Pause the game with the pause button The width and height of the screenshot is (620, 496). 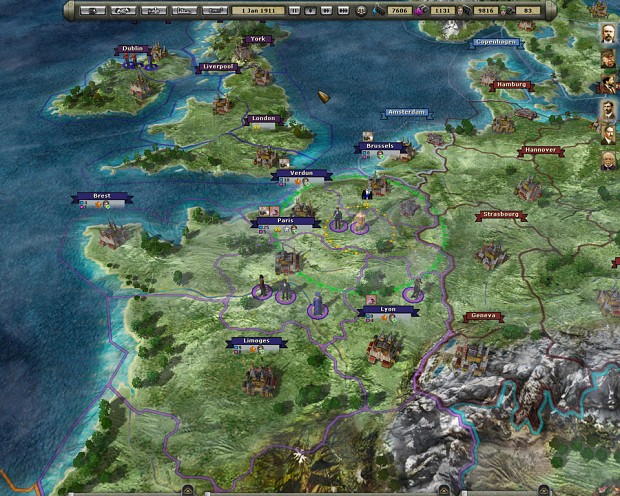294,11
